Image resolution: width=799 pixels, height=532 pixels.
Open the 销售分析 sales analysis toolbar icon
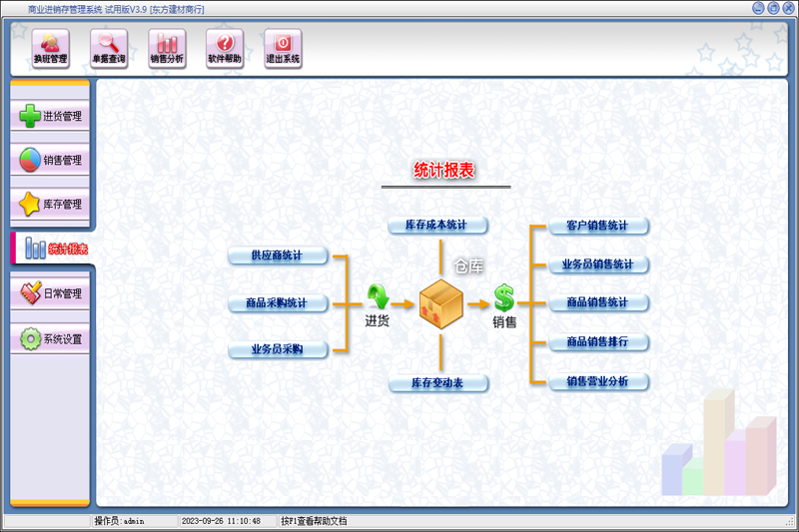(x=167, y=48)
